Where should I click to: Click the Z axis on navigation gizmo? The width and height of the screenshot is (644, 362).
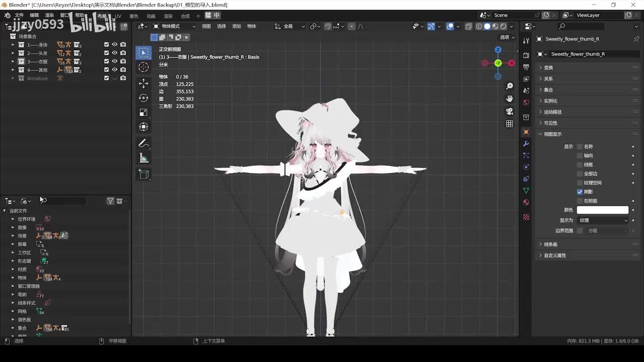(x=498, y=50)
